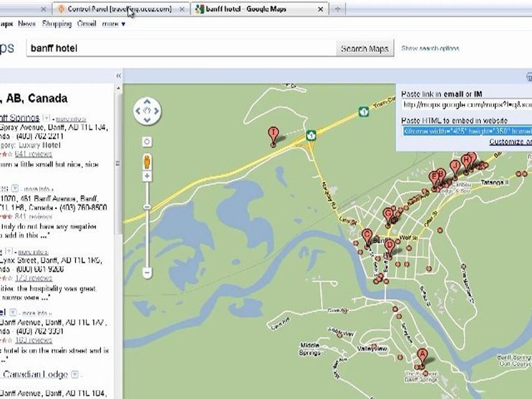This screenshot has height=399, width=532.
Task: Open dropdown beside the Lynx Street result
Action: tap(9, 251)
